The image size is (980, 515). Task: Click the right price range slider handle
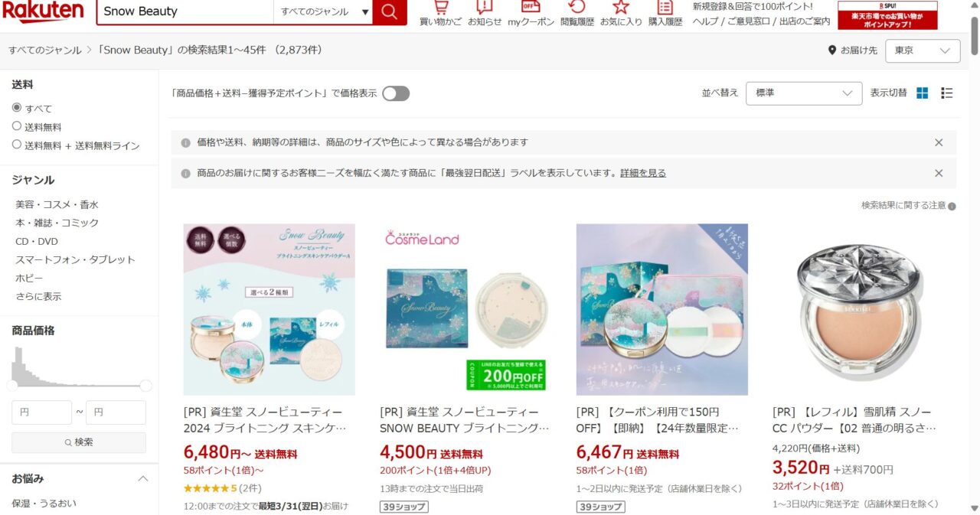(145, 386)
